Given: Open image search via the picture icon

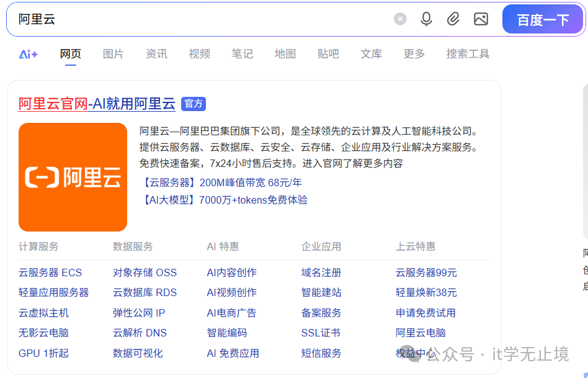Looking at the screenshot, I should tap(481, 19).
